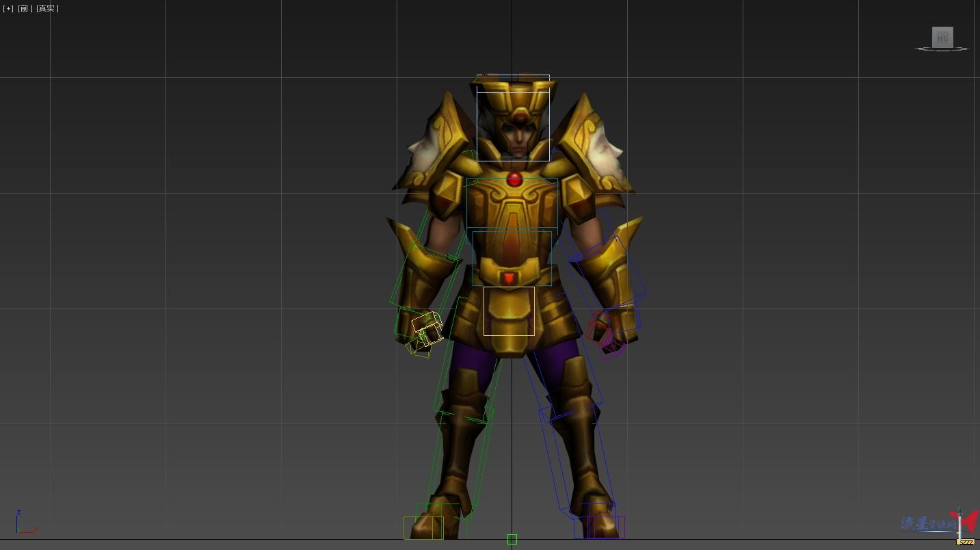The image size is (980, 550).
Task: Click the ViewCube compass ring
Action: click(942, 49)
